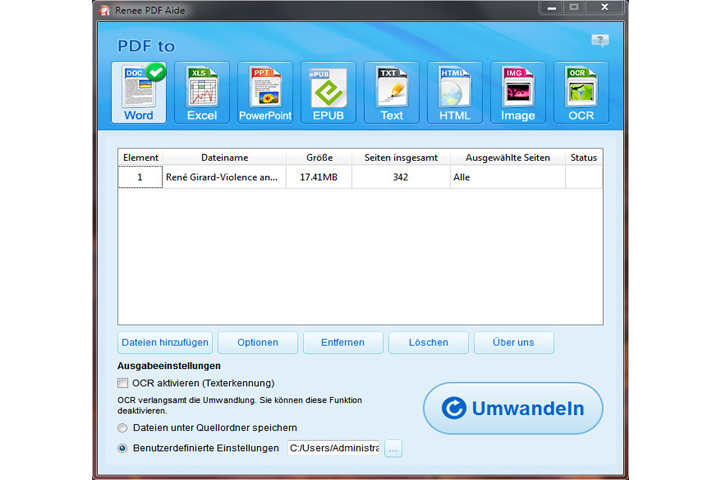This screenshot has width=720, height=480.
Task: Click the 342 total pages cell
Action: point(400,177)
